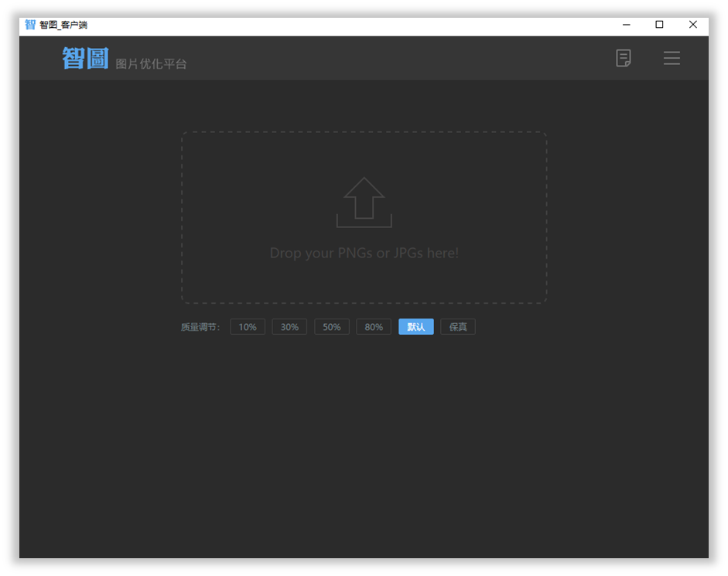Select the 30% quality option

point(289,327)
